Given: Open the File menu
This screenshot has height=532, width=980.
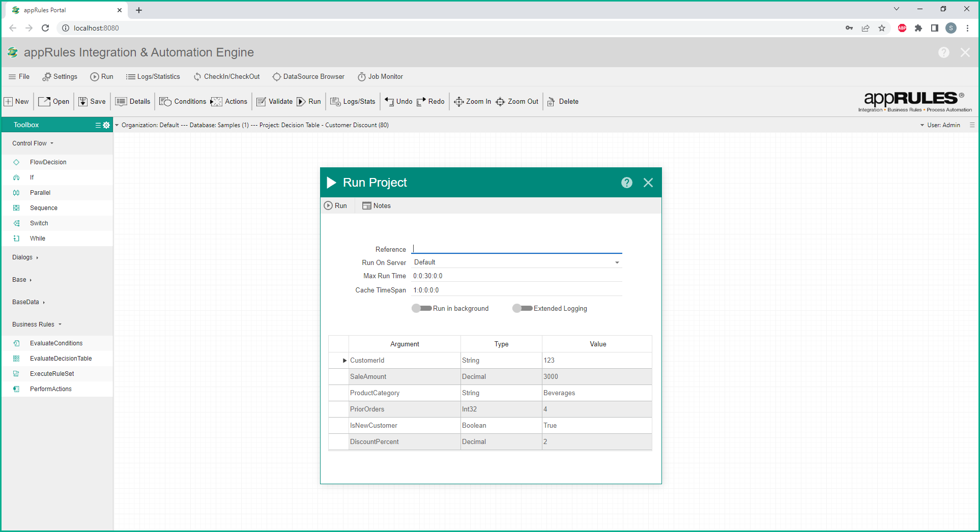Looking at the screenshot, I should pyautogui.click(x=19, y=77).
